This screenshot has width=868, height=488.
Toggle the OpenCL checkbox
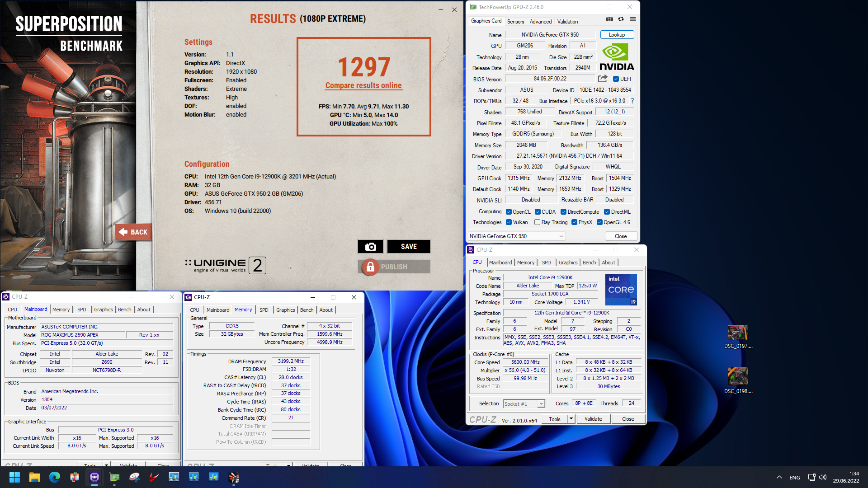(x=509, y=212)
